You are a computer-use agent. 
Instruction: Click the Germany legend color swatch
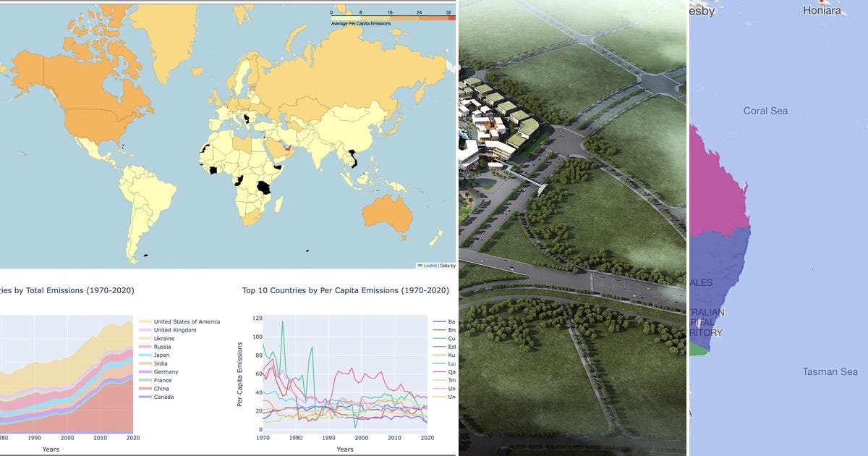coord(145,371)
